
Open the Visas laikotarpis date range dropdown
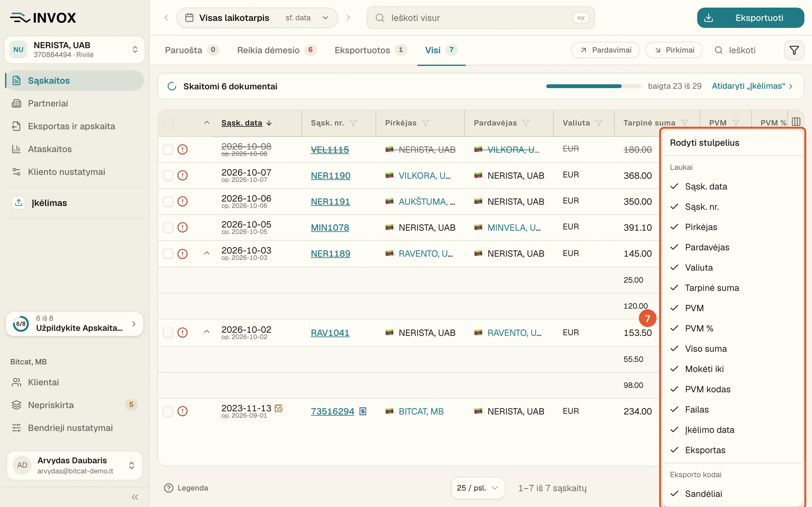[257, 18]
